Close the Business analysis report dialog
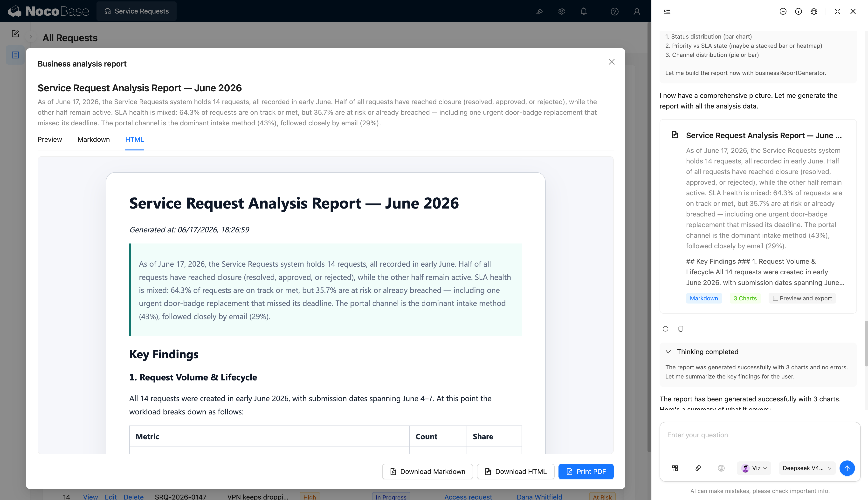The image size is (868, 500). (x=612, y=62)
